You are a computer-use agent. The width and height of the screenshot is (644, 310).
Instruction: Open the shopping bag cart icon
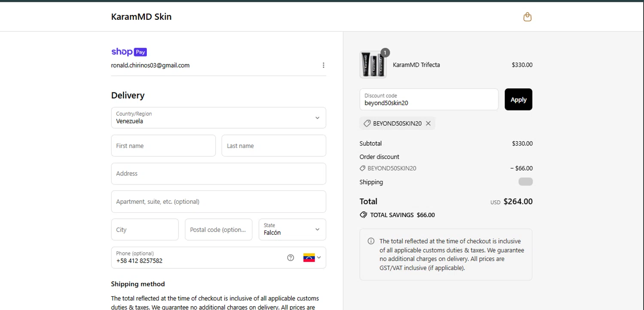(x=527, y=17)
